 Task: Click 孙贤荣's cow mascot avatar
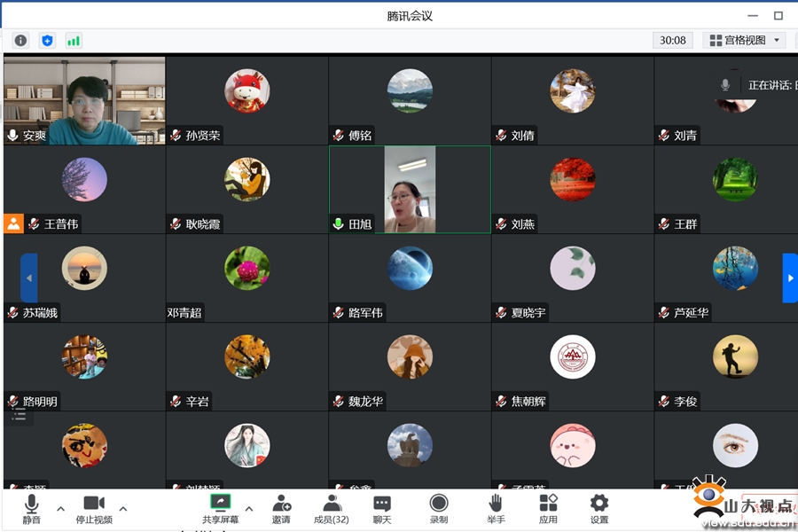tap(247, 90)
